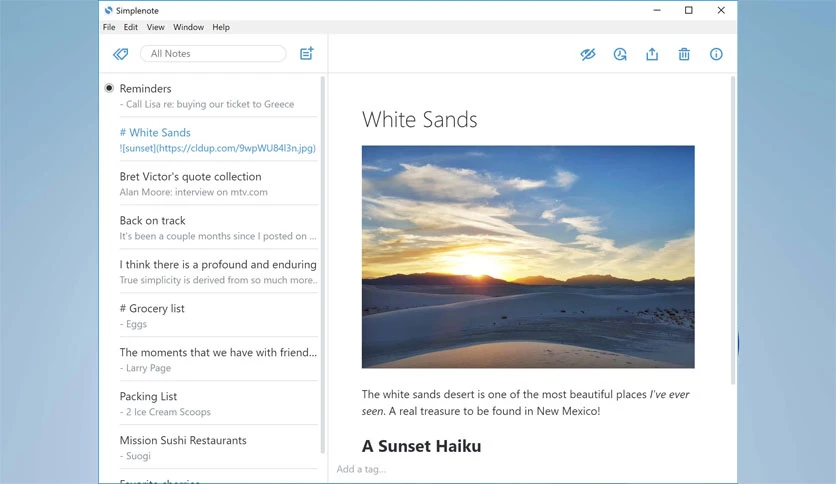Open the Window menu
836x484 pixels.
click(188, 27)
